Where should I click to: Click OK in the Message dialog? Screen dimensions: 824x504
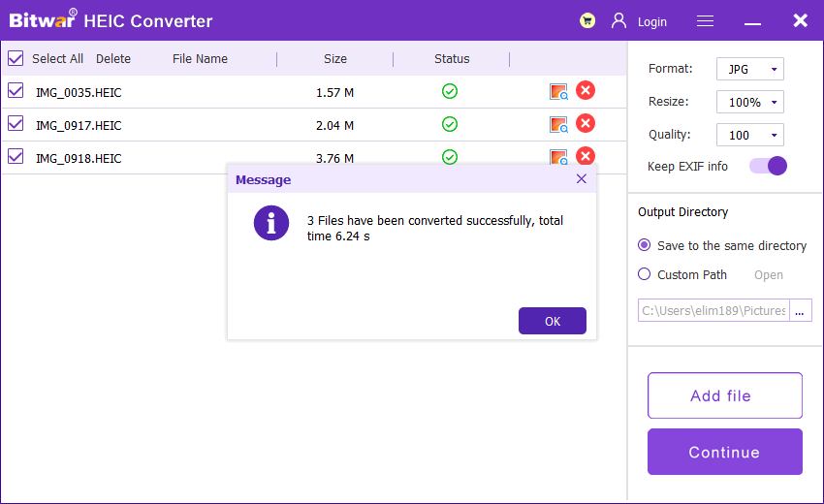pyautogui.click(x=553, y=321)
